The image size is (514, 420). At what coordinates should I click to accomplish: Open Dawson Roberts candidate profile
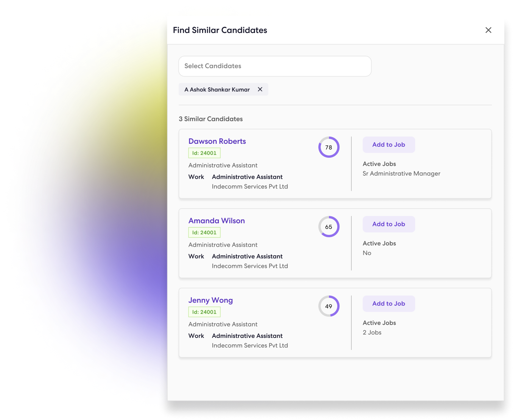tap(217, 141)
